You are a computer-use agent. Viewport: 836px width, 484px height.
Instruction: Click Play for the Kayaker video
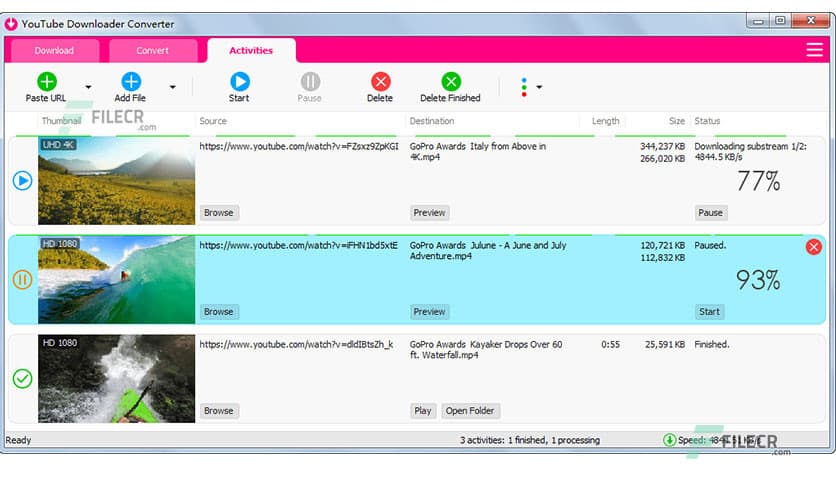(x=423, y=411)
